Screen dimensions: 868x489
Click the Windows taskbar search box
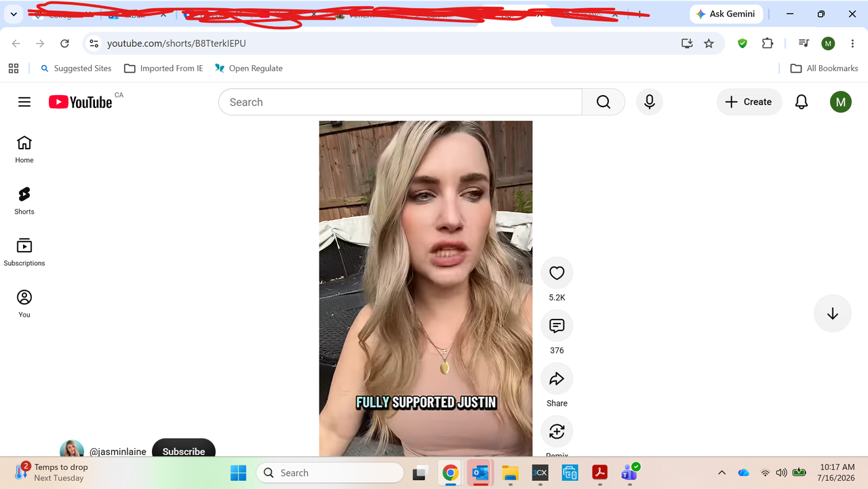330,473
